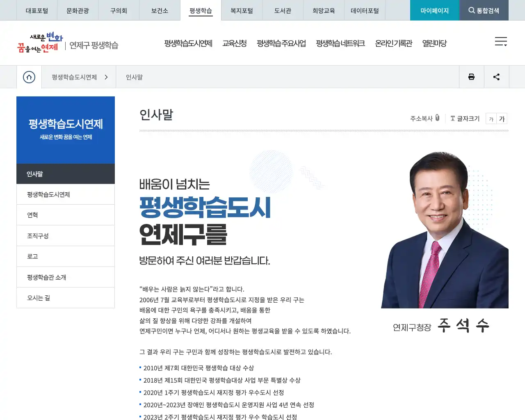Select the 복지포털 top tab
525x420 pixels.
[x=242, y=10]
